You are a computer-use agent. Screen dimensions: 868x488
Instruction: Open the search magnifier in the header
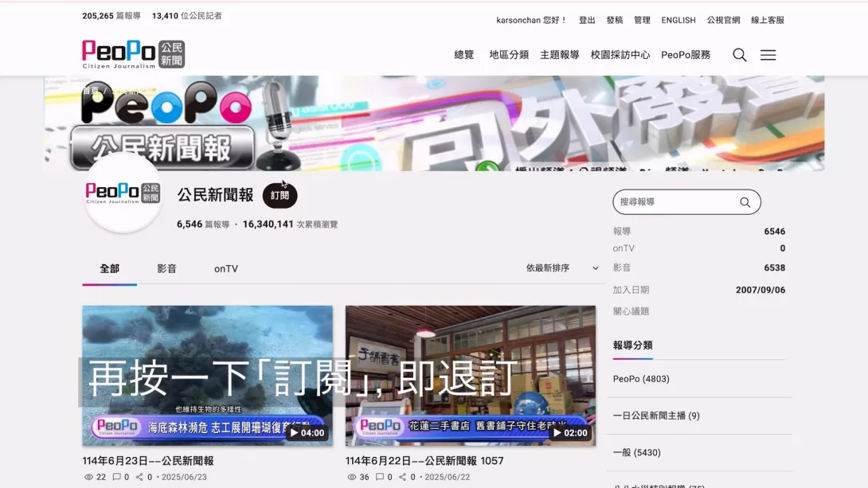740,55
